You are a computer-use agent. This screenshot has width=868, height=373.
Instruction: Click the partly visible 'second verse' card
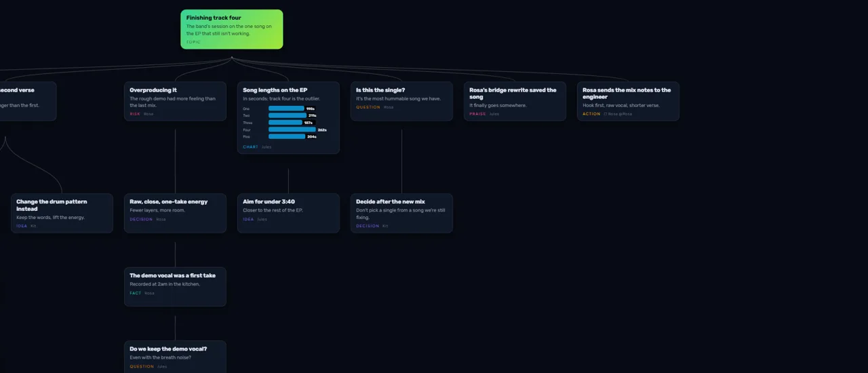click(x=28, y=101)
